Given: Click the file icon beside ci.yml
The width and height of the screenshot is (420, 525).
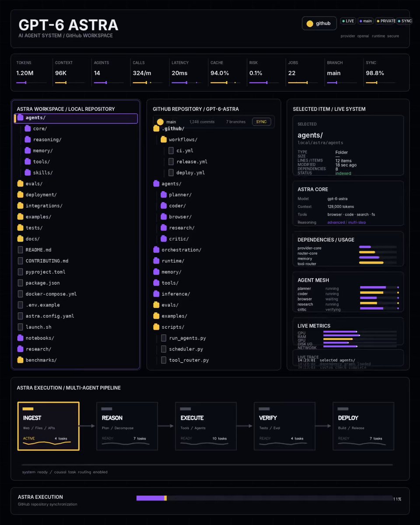Looking at the screenshot, I should point(171,150).
